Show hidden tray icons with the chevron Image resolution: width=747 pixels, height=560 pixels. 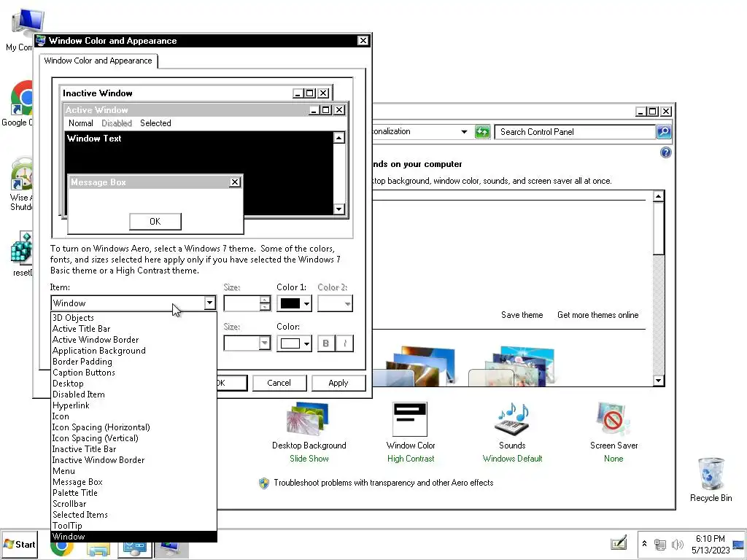coord(644,543)
